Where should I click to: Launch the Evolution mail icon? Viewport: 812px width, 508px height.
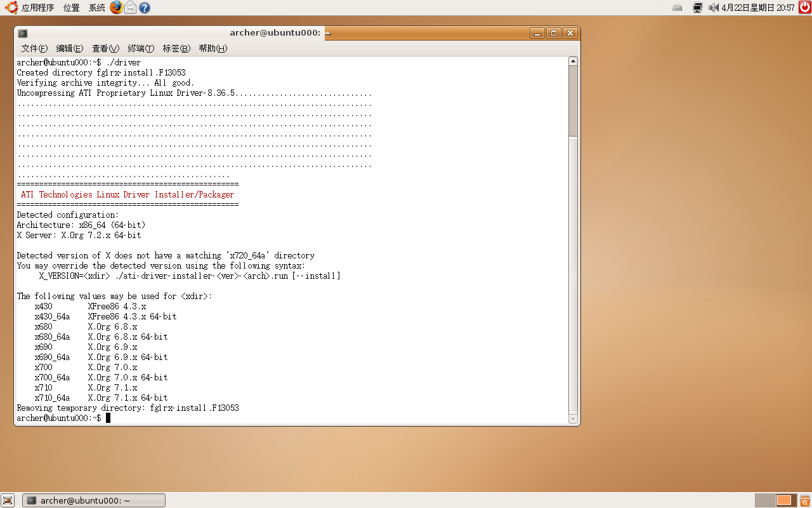tap(130, 8)
